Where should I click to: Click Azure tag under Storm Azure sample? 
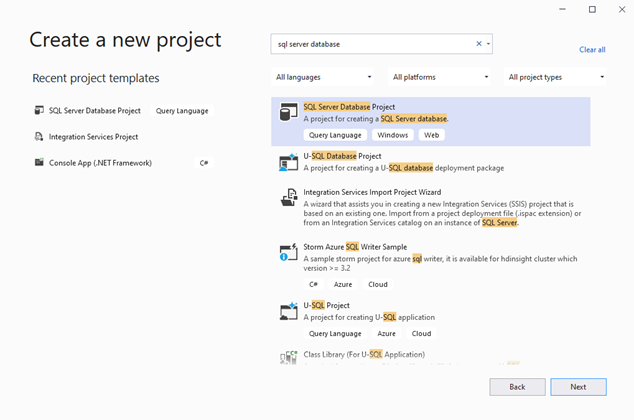tap(342, 285)
